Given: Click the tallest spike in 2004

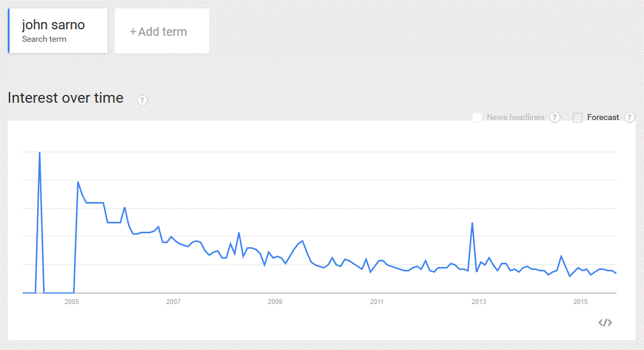Looking at the screenshot, I should [x=39, y=153].
